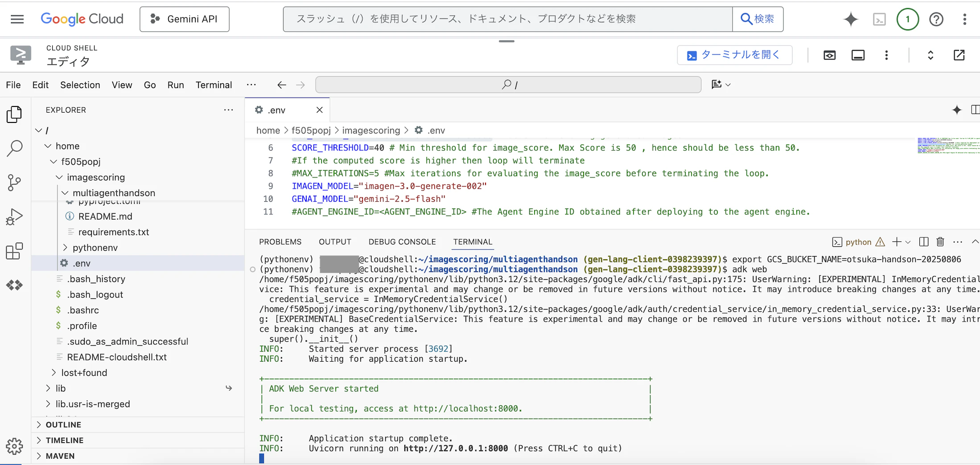Open README.md in the explorer
Screen dimensions: 980x465
click(x=105, y=216)
